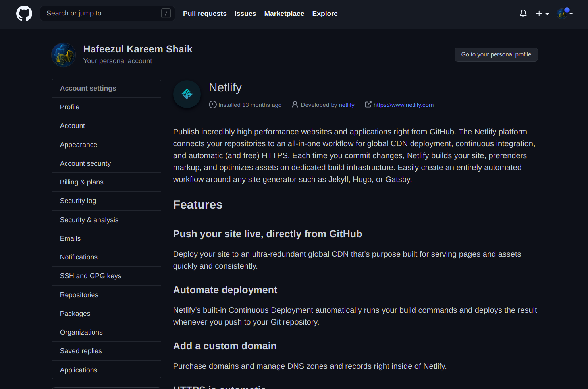The width and height of the screenshot is (588, 389).
Task: Open SSH and GPG keys settings
Action: click(x=106, y=276)
